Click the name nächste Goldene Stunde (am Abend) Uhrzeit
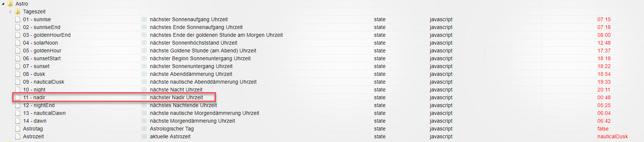 [203, 51]
